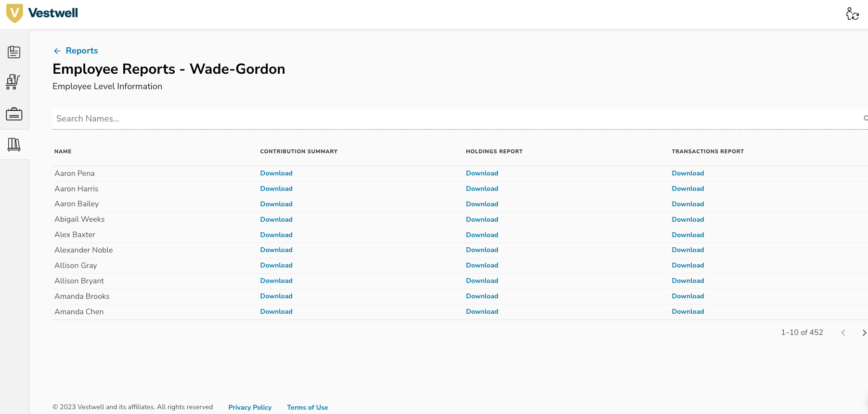Click the CONTRIBUTION SUMMARY column header

[298, 151]
